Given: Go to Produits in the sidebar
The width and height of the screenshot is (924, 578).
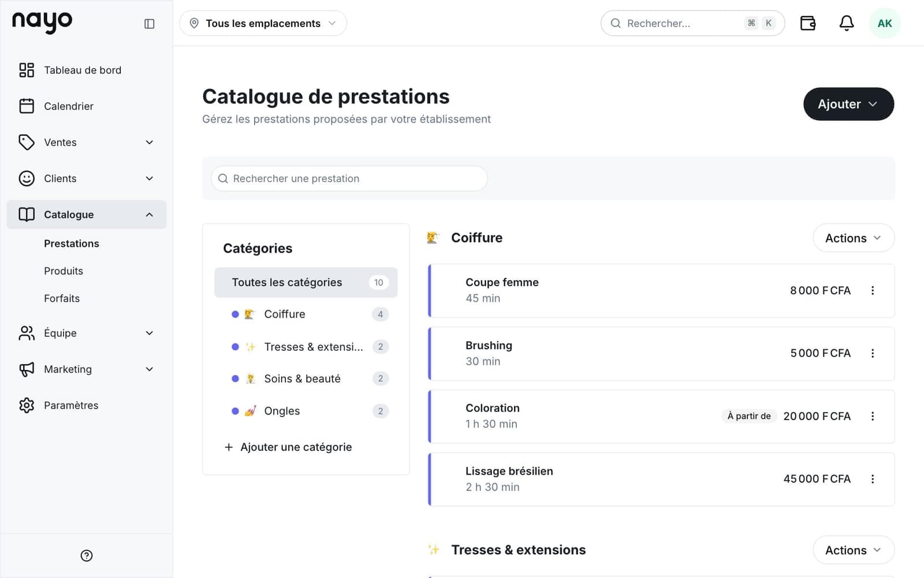Looking at the screenshot, I should [x=64, y=271].
